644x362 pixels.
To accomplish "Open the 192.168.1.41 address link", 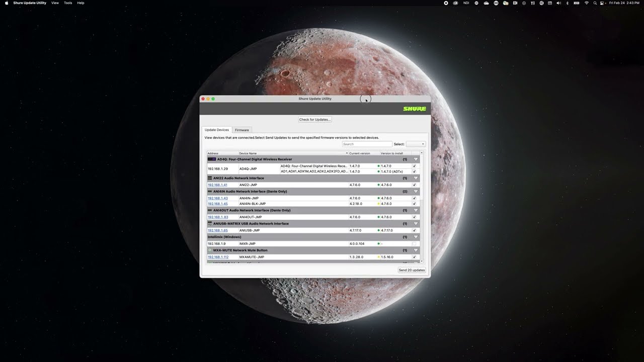I will [217, 185].
